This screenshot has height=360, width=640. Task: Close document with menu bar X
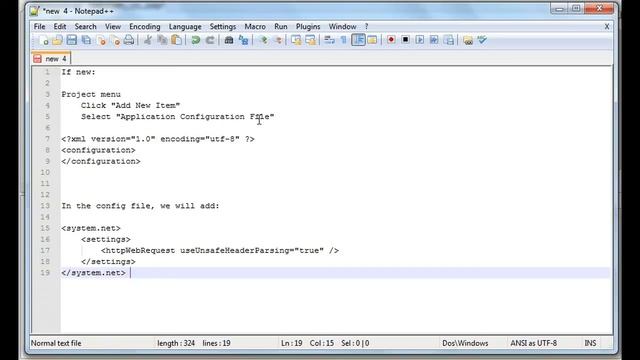[607, 27]
